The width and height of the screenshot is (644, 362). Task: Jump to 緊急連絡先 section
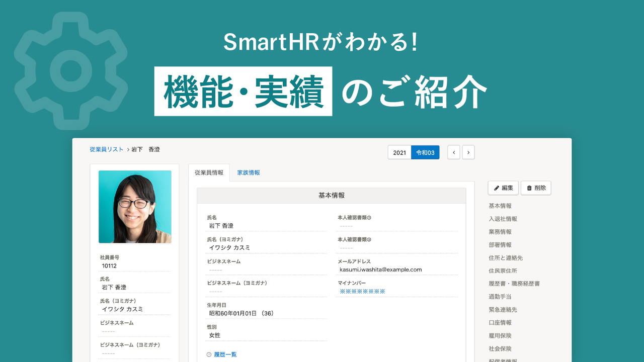(503, 310)
